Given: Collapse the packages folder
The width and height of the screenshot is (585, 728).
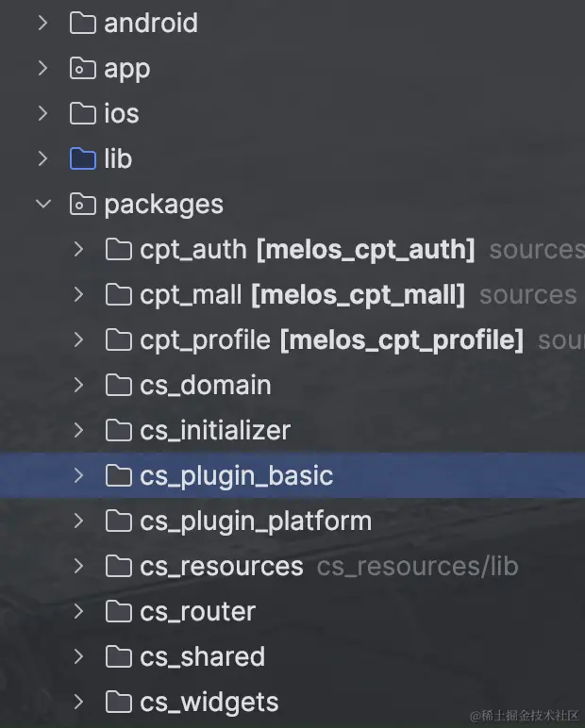Looking at the screenshot, I should coord(42,204).
